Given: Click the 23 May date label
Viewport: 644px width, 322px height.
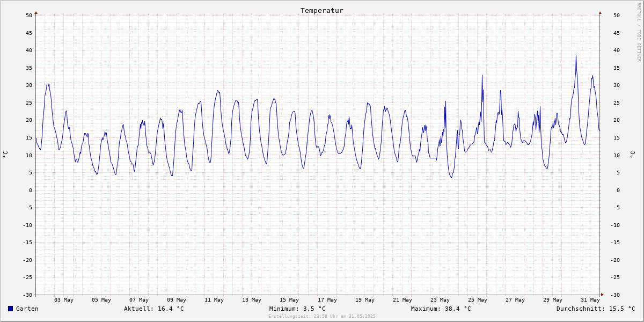Looking at the screenshot, I should [440, 299].
